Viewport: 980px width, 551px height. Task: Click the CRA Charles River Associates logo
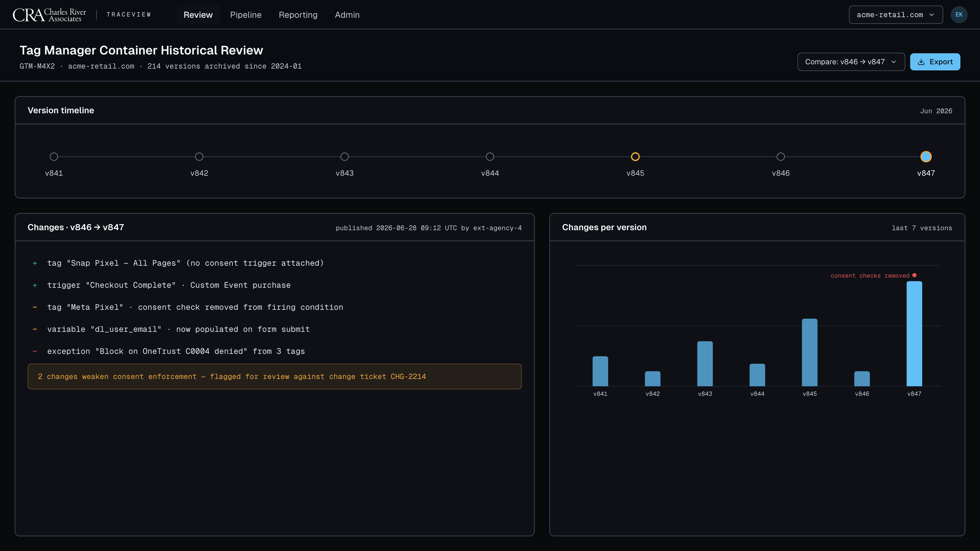pos(49,15)
